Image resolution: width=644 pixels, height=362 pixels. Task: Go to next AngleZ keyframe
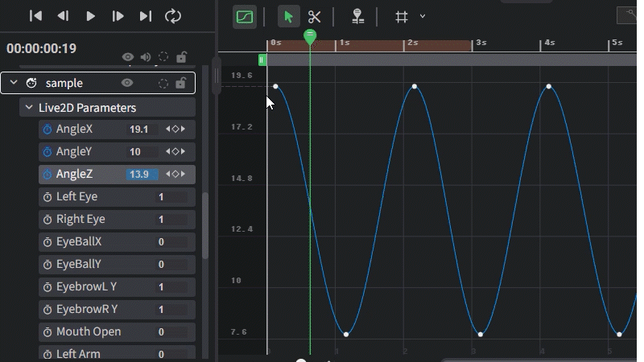[x=183, y=174]
